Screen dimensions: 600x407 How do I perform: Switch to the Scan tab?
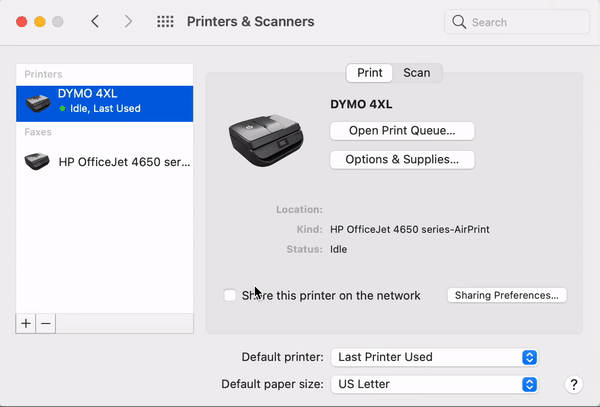click(417, 73)
